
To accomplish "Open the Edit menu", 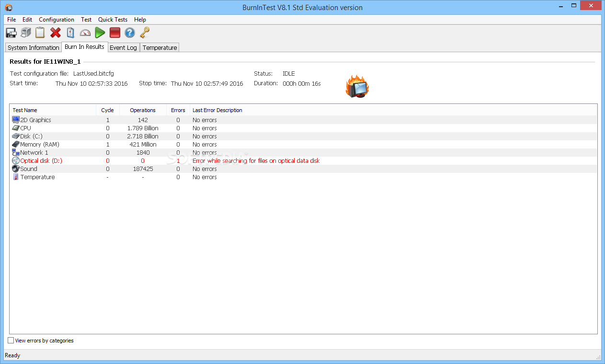I will pyautogui.click(x=27, y=20).
